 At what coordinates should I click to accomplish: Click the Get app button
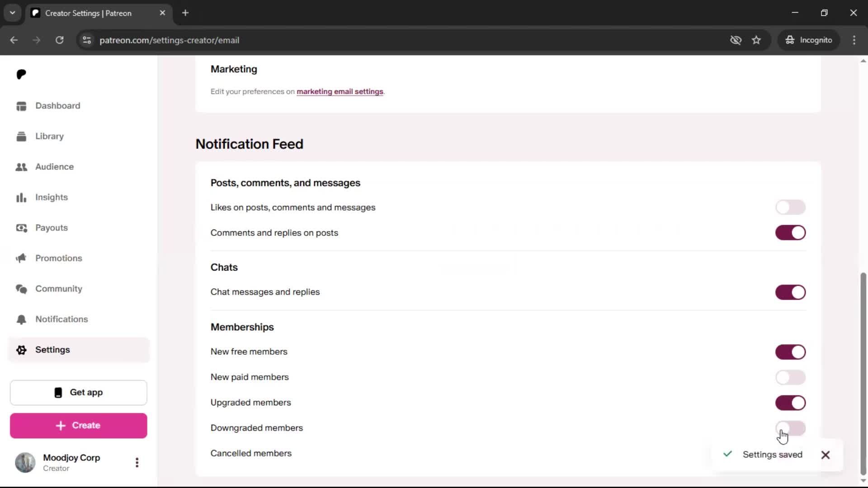point(79,393)
